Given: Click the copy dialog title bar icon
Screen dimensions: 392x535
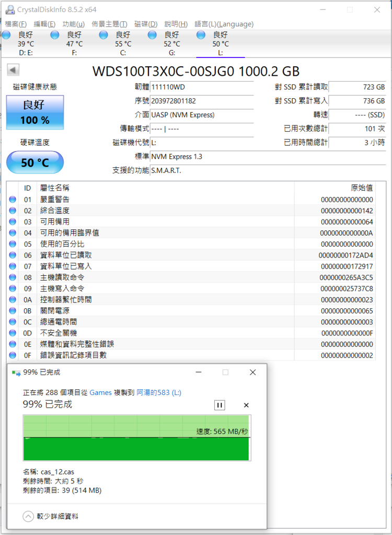Looking at the screenshot, I should pos(16,373).
